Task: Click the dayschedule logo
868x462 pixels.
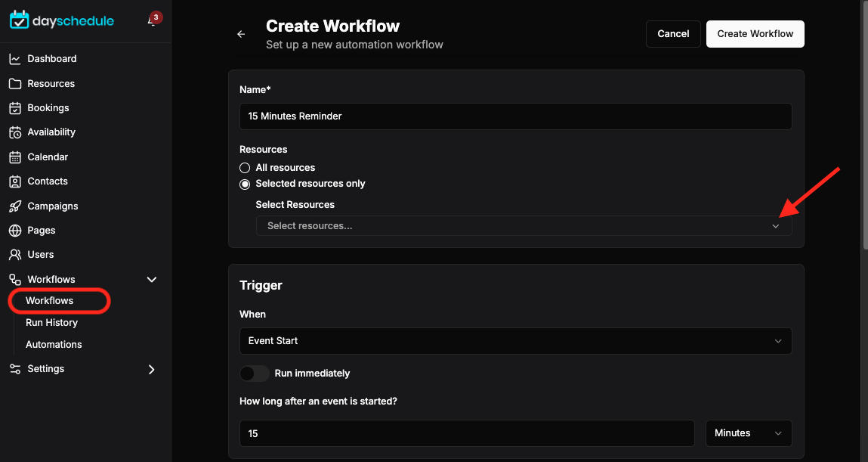Action: 61,20
